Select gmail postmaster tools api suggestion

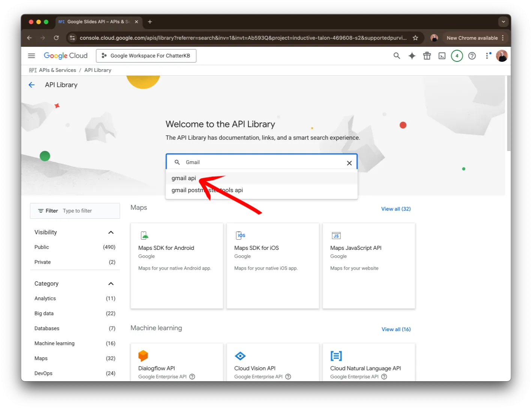[x=262, y=190]
